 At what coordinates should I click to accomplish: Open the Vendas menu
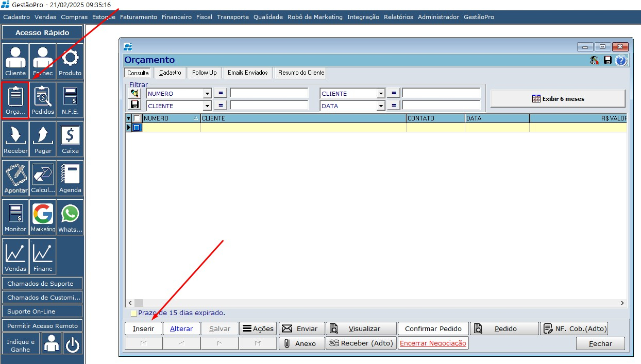point(45,17)
